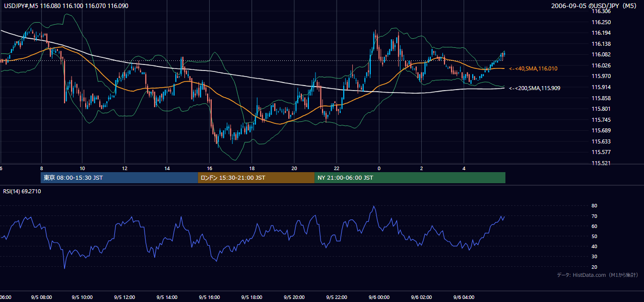Click the 115.689 price axis label
The height and width of the screenshot is (302, 644).
click(602, 130)
